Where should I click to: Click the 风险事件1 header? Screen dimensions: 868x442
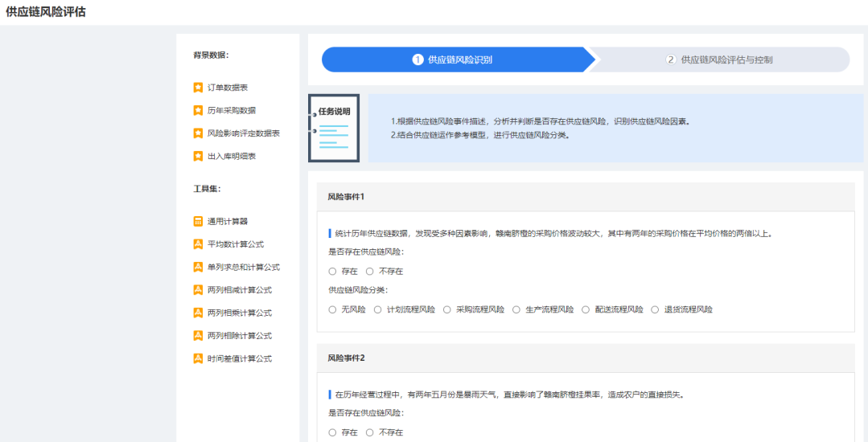[586, 197]
